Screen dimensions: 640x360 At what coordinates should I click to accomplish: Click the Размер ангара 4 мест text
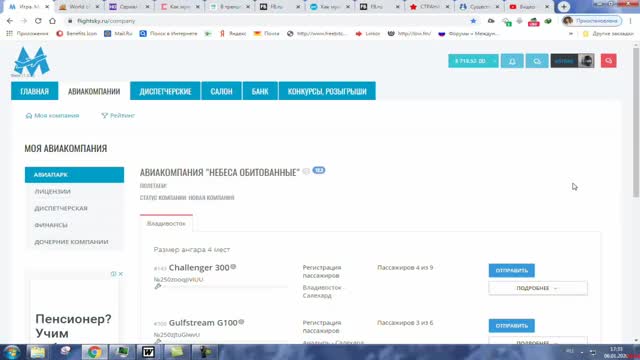tap(192, 249)
